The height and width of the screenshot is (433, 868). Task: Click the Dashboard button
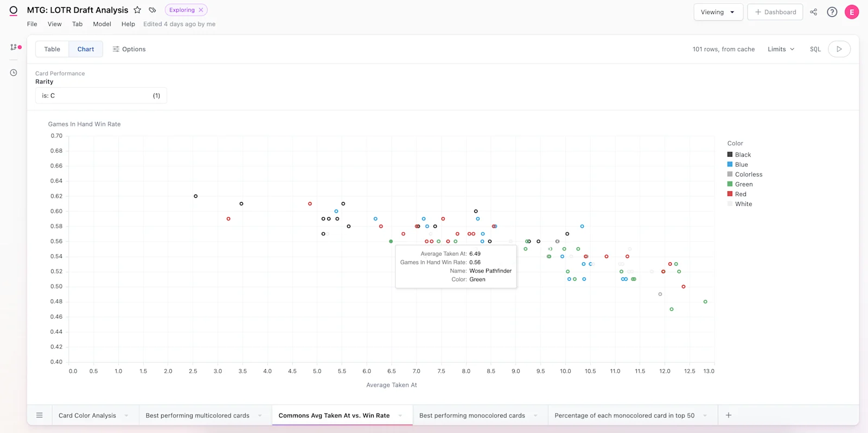pyautogui.click(x=775, y=12)
